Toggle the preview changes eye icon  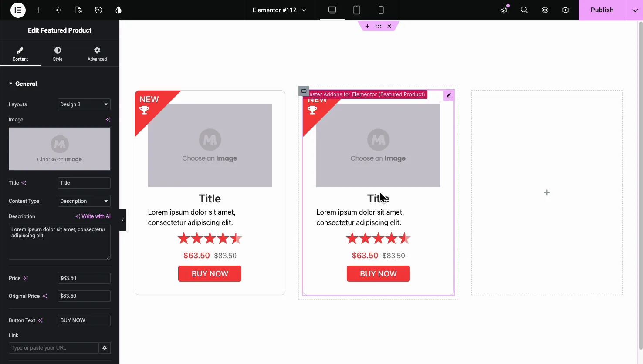tap(565, 10)
